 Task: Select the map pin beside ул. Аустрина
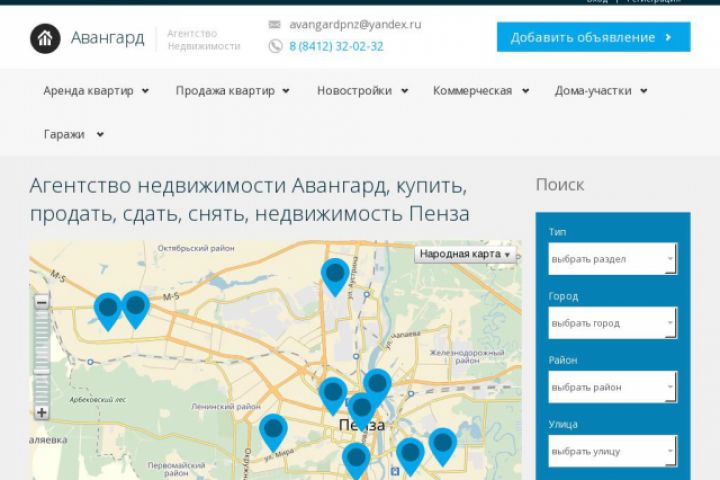coord(335,277)
